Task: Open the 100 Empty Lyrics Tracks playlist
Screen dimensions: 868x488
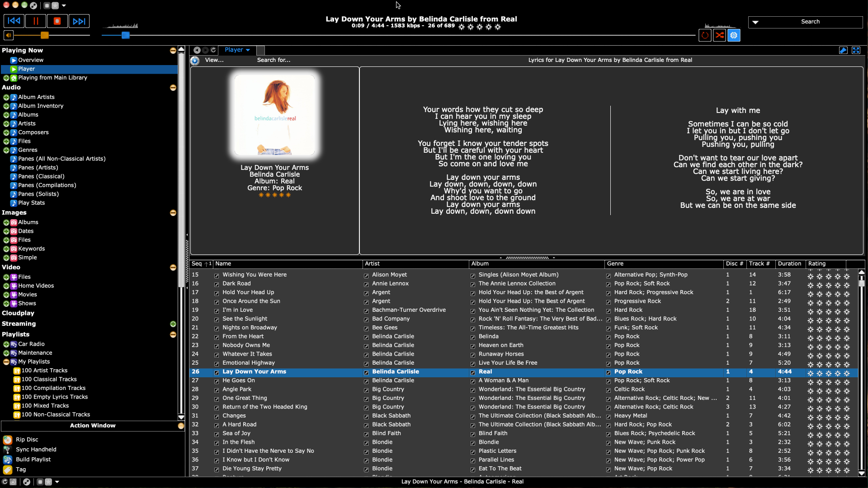Action: [x=55, y=397]
